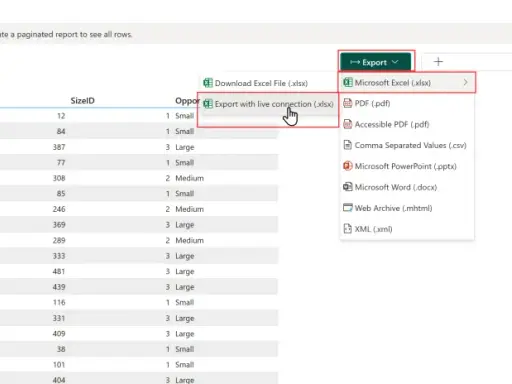Click the XML file icon

click(347, 229)
